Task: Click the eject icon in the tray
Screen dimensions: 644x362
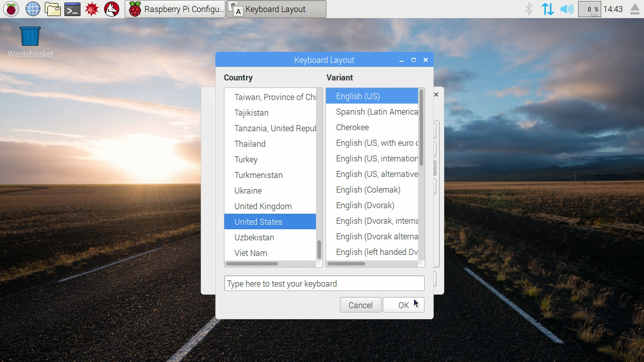Action: [634, 9]
